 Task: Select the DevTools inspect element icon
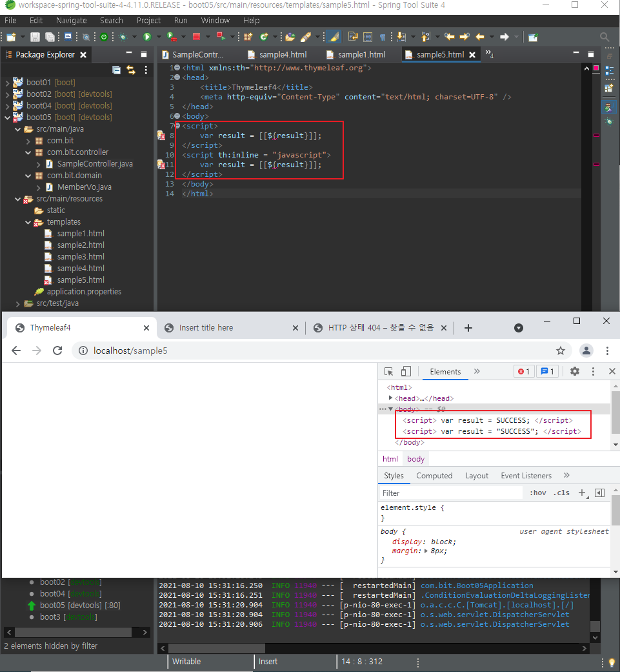pyautogui.click(x=389, y=372)
